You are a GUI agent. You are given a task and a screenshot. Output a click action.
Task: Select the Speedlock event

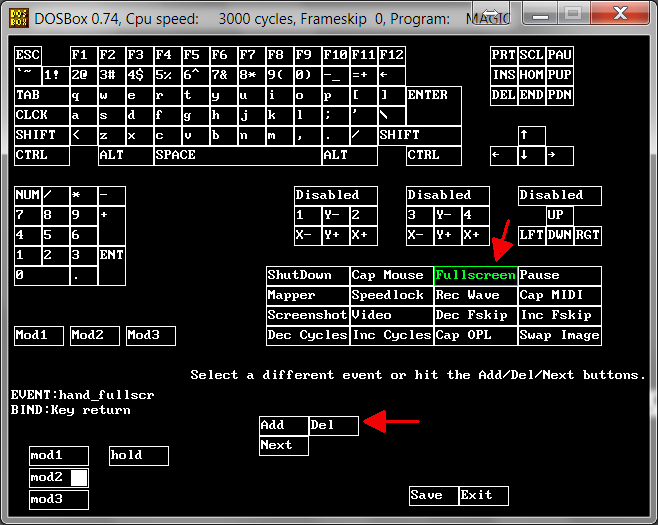click(x=392, y=296)
